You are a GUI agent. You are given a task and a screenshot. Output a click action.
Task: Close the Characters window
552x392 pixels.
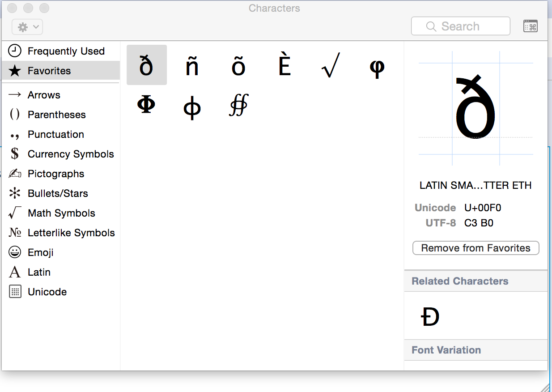tap(12, 8)
